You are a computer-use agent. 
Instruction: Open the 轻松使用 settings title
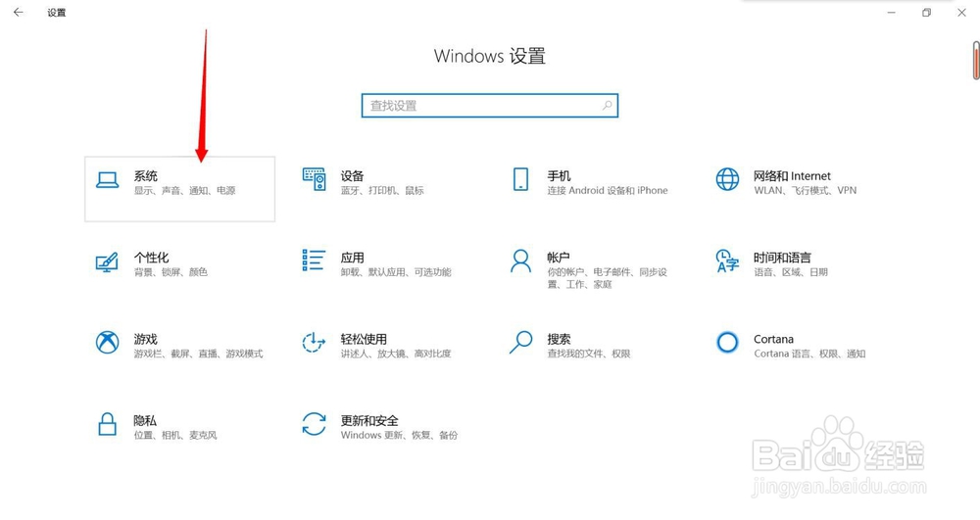pos(364,339)
